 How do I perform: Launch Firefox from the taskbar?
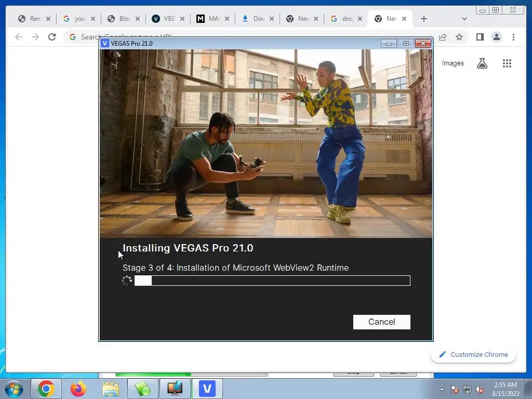point(78,389)
